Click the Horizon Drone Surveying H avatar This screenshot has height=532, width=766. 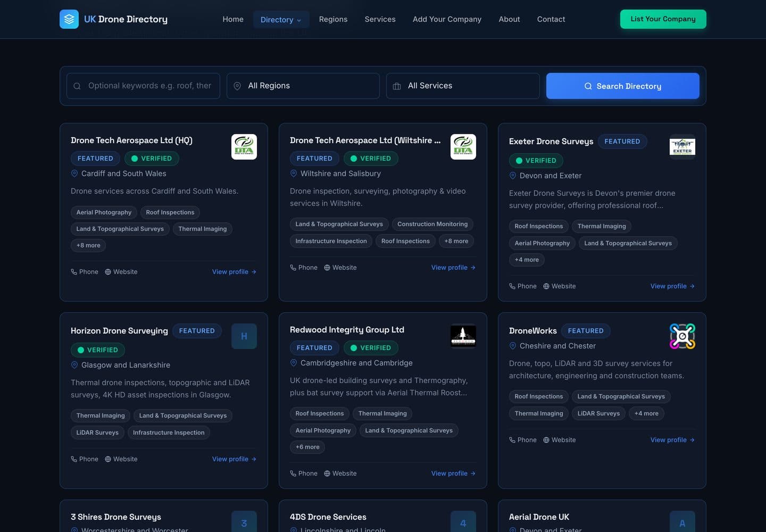pos(244,336)
